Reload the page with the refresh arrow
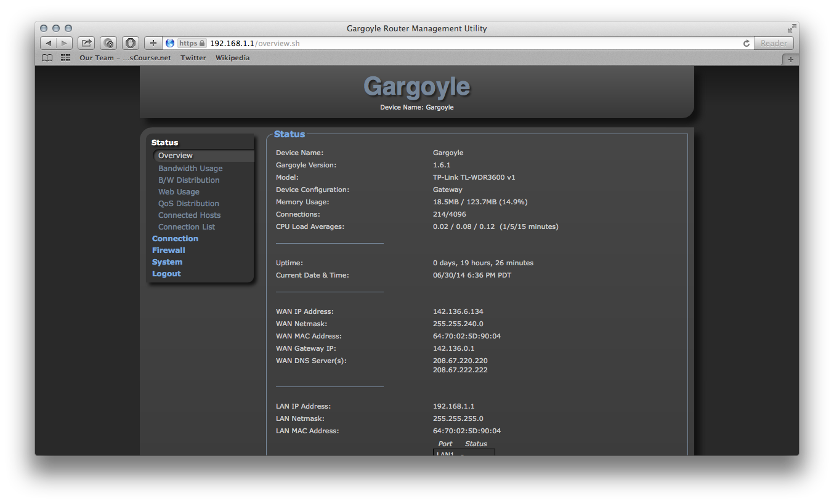Image resolution: width=834 pixels, height=504 pixels. [x=747, y=43]
